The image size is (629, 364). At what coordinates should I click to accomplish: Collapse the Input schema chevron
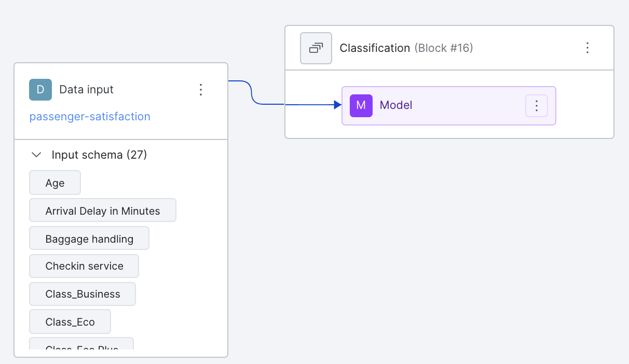pyautogui.click(x=36, y=155)
